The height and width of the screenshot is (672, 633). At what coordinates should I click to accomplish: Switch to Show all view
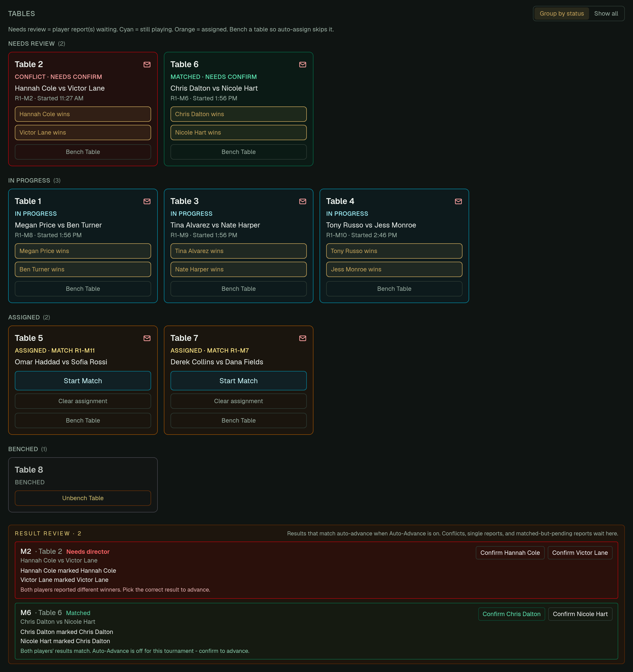(606, 14)
